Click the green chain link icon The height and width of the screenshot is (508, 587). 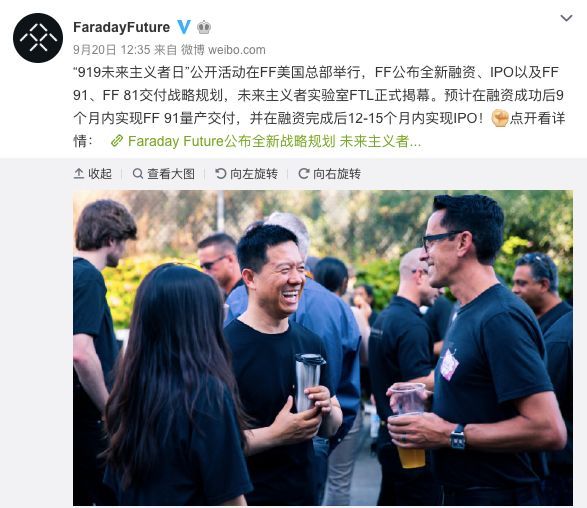117,141
